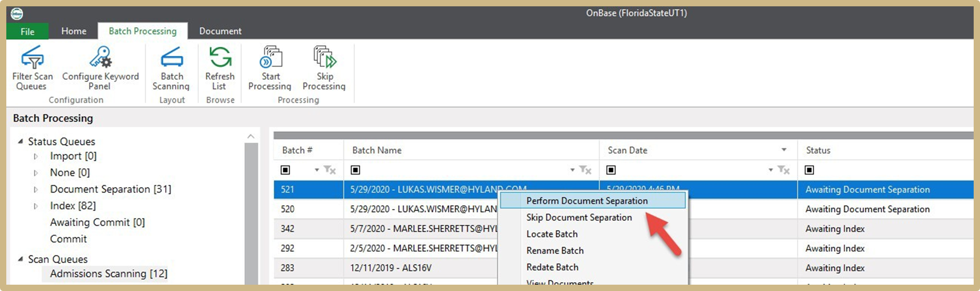980x291 pixels.
Task: Switch to the Document tab
Action: [x=220, y=31]
